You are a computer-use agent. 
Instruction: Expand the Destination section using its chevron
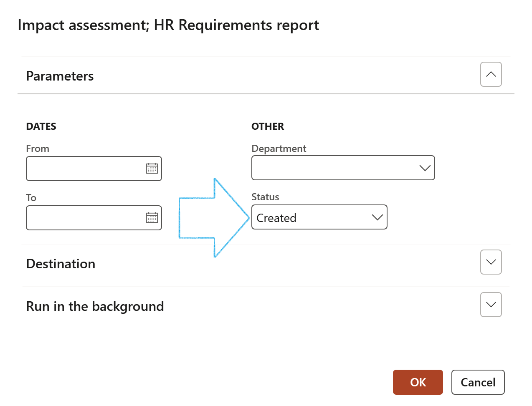(491, 262)
